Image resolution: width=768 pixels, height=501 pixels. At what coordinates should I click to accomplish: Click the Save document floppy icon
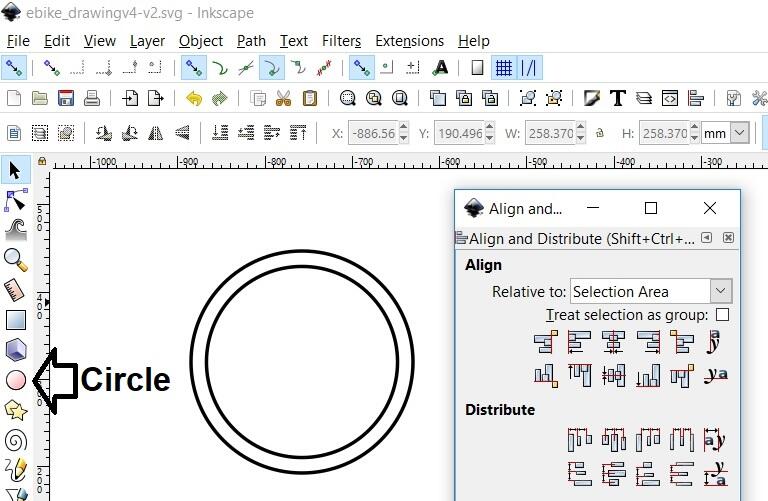coord(66,98)
